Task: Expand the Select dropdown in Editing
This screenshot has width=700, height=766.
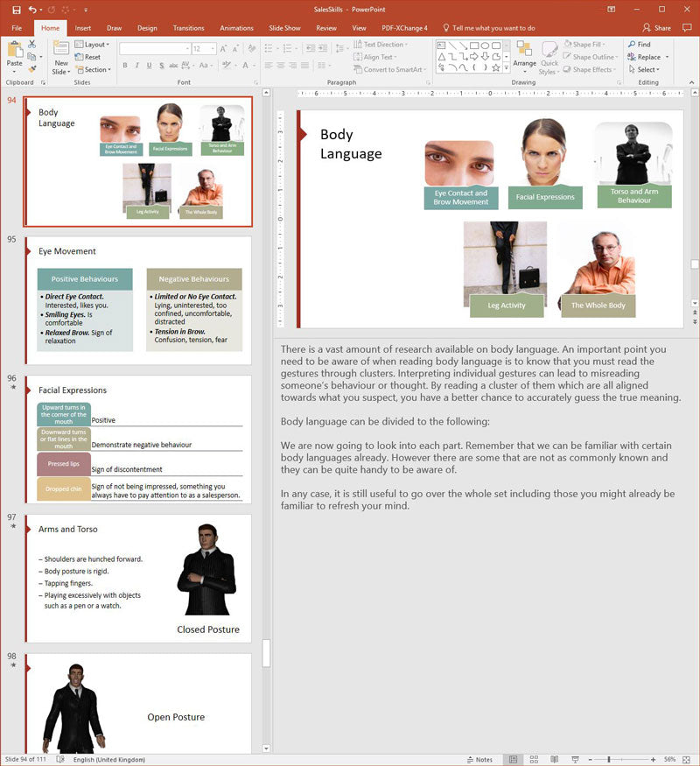Action: point(644,70)
